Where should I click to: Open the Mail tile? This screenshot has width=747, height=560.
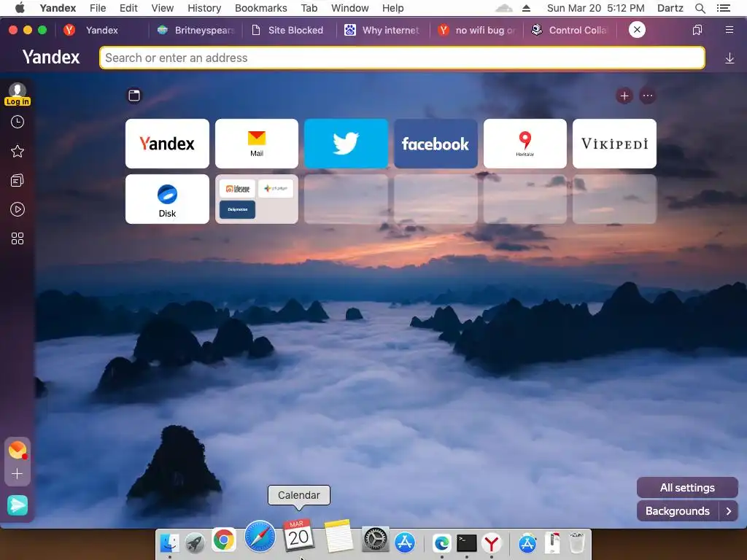[x=257, y=144]
